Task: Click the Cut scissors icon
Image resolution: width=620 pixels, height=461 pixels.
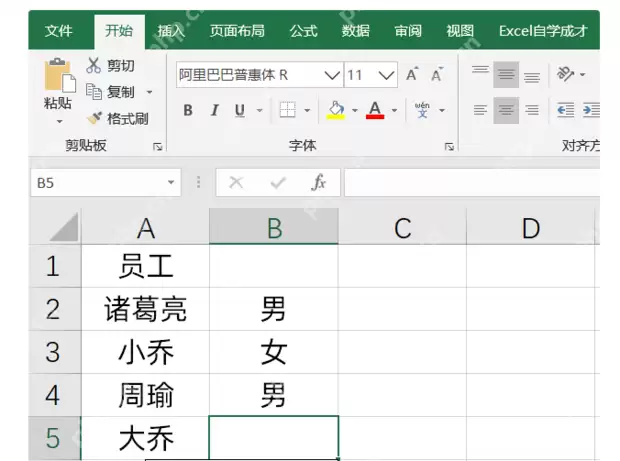Action: (93, 65)
